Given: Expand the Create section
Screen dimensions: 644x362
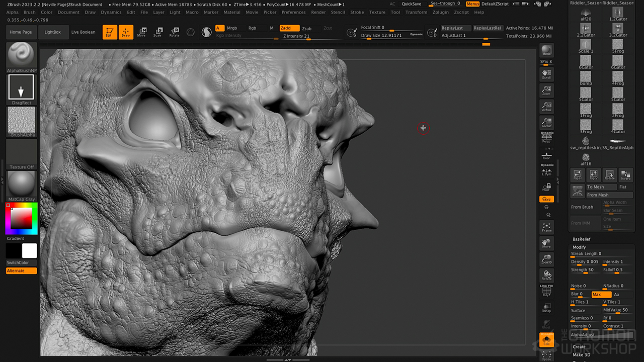Looking at the screenshot, I should 579,346.
